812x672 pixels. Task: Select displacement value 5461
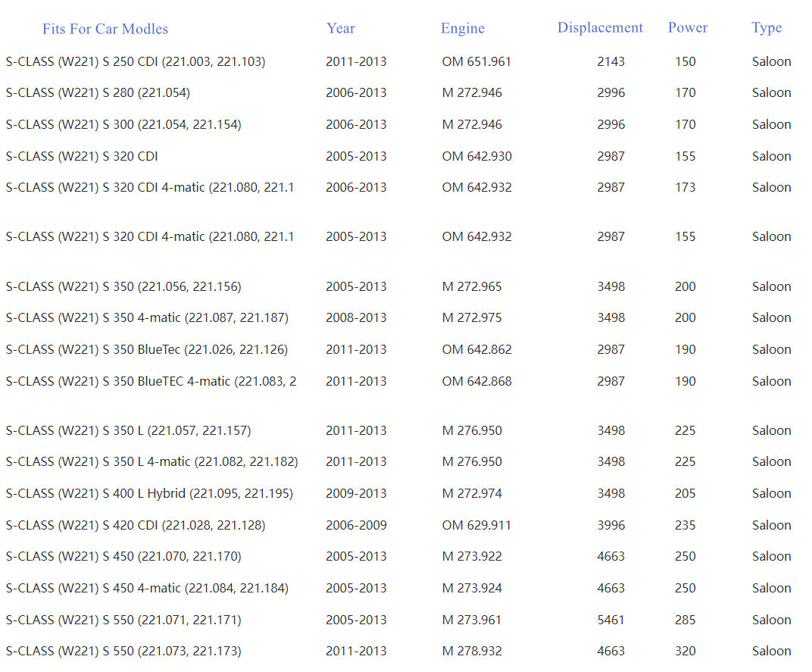point(611,620)
